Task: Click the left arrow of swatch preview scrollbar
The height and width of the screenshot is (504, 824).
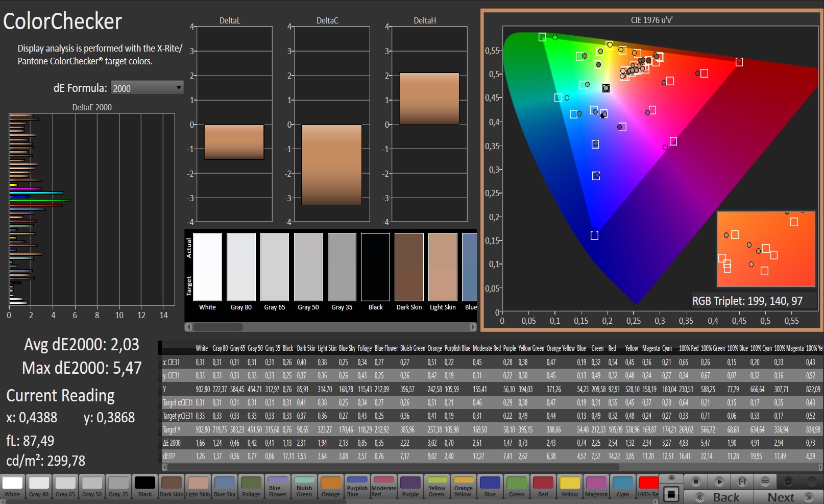Action: pos(189,327)
